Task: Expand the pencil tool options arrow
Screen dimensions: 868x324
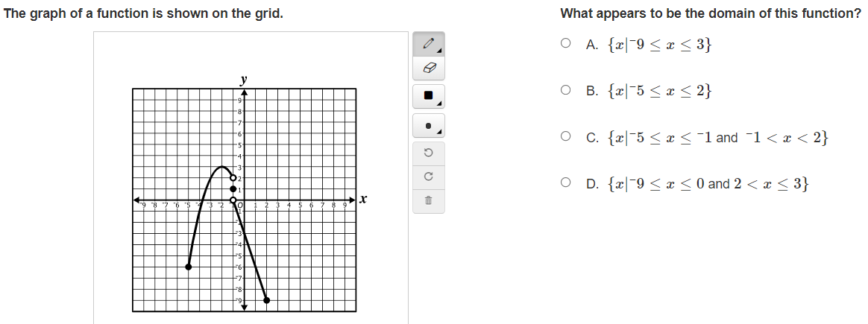Action: point(440,51)
